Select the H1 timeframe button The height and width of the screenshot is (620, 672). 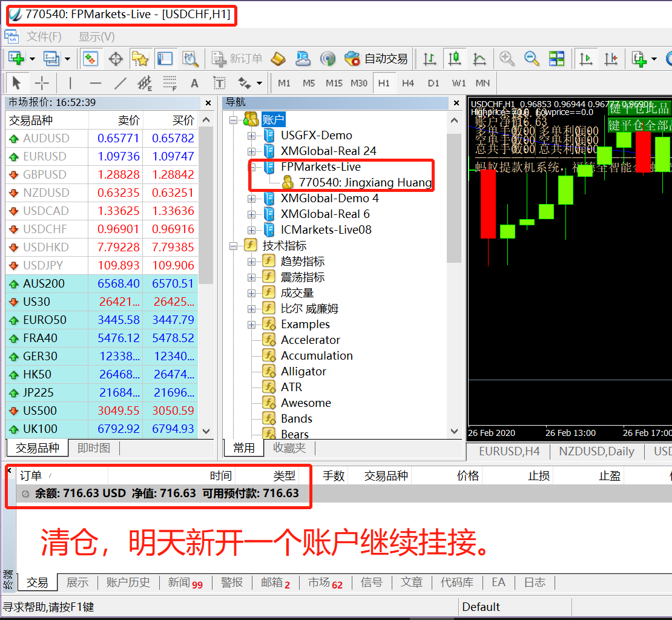point(384,83)
